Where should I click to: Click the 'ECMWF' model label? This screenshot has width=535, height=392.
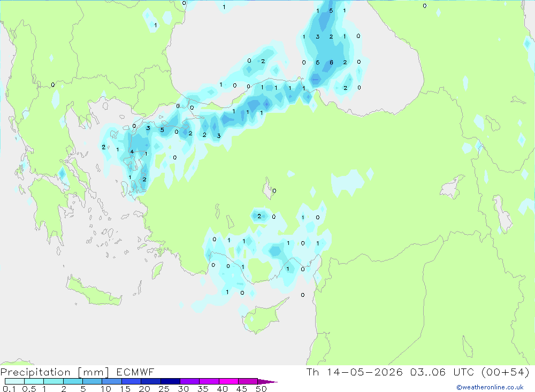click(x=135, y=372)
